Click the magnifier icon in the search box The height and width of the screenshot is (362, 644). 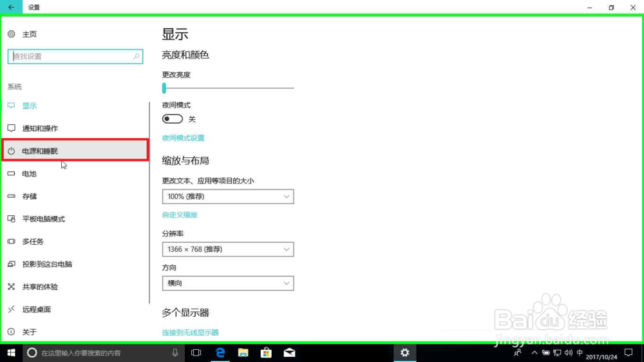click(x=136, y=56)
